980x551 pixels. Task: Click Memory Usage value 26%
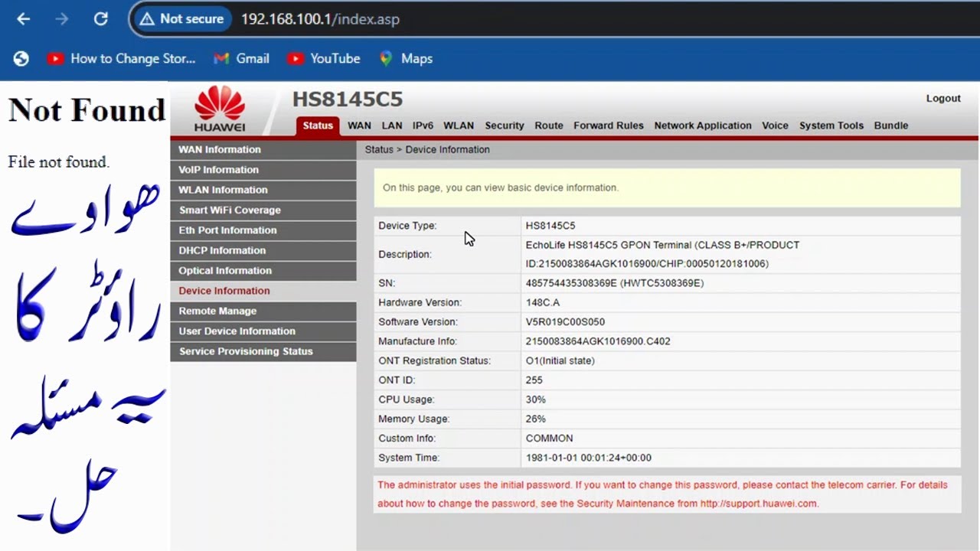pyautogui.click(x=535, y=419)
